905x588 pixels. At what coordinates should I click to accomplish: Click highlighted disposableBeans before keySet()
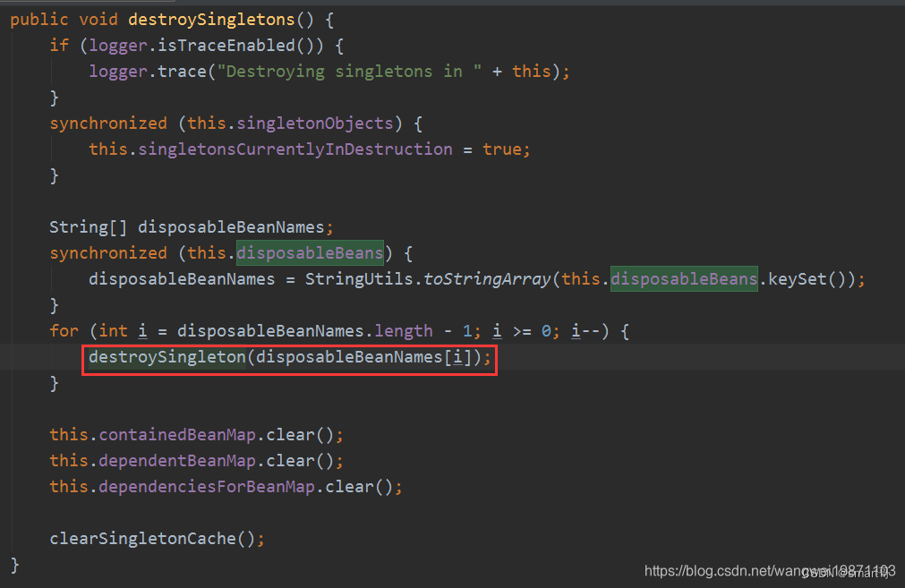pyautogui.click(x=684, y=279)
